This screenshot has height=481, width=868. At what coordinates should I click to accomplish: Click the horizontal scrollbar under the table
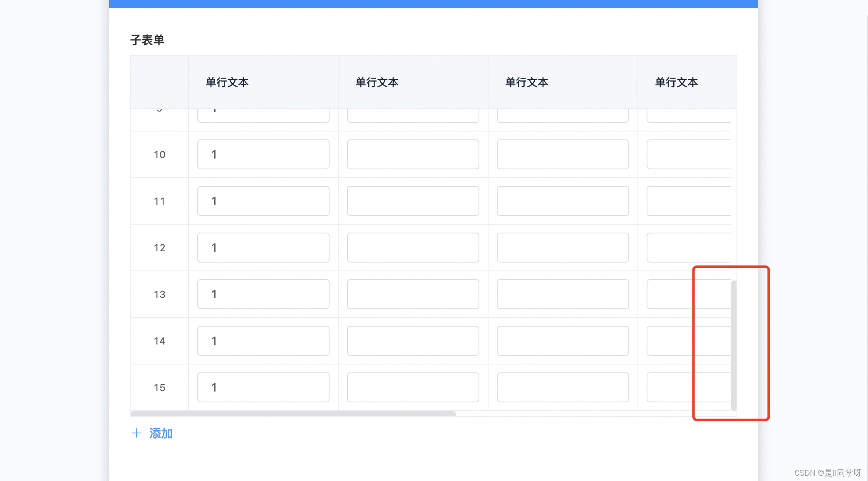293,414
